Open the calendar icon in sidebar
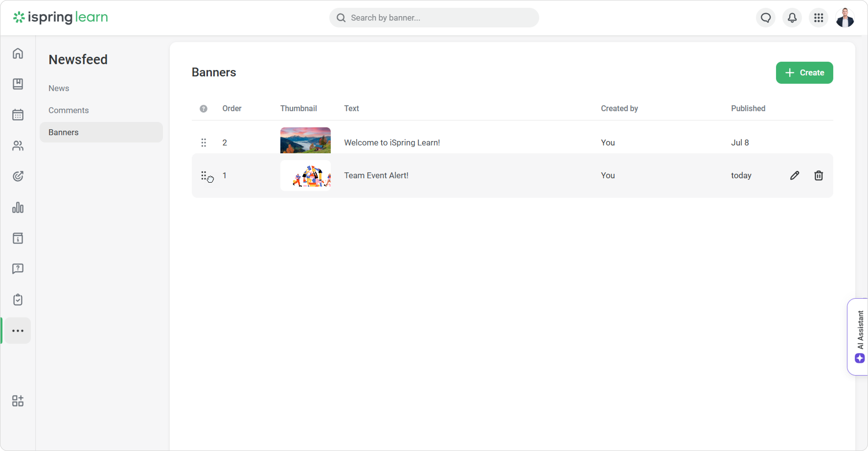This screenshot has height=451, width=868. click(18, 115)
